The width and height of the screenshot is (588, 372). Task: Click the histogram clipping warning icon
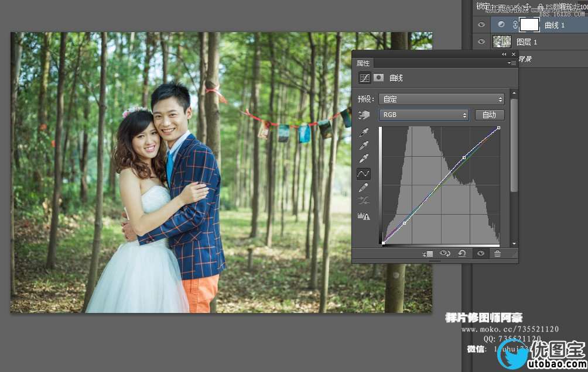click(x=363, y=216)
